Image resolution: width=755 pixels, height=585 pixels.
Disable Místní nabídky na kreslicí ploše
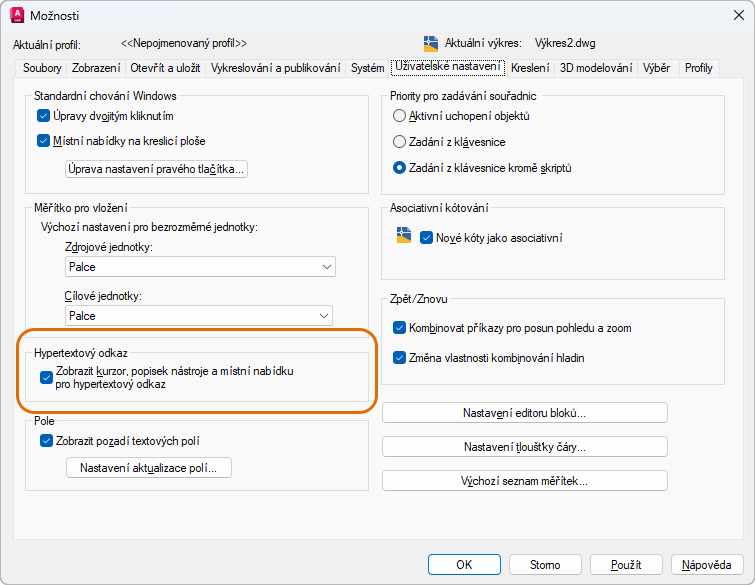[x=43, y=141]
